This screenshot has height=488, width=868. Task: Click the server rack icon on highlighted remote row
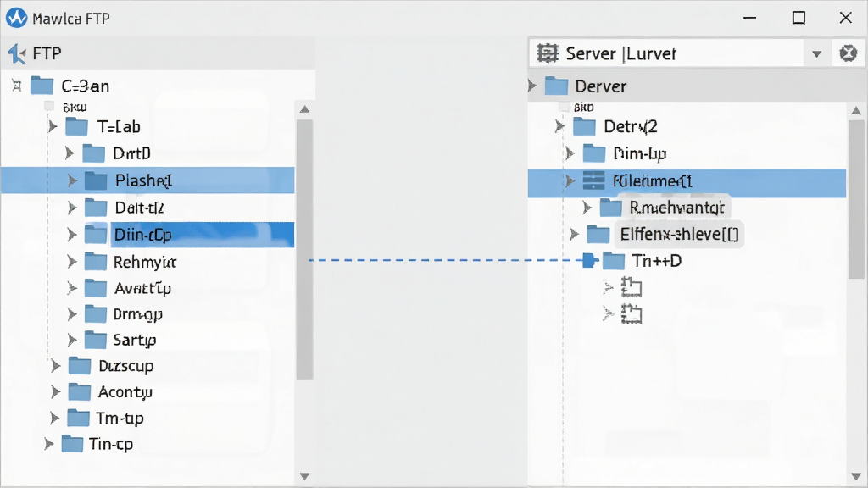click(x=593, y=180)
